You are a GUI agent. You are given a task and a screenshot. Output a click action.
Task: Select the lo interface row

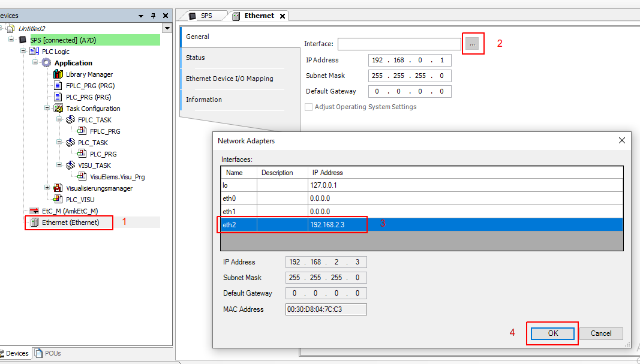click(422, 185)
